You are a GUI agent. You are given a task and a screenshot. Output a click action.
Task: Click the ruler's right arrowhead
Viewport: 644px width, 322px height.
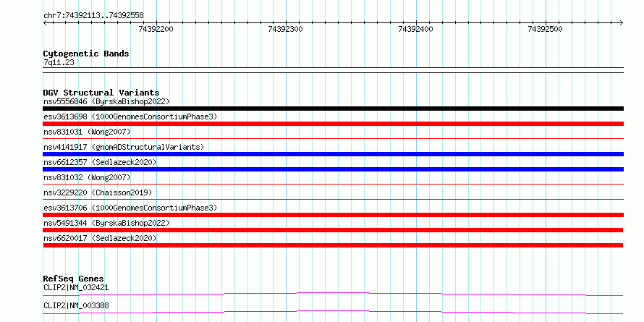click(622, 22)
